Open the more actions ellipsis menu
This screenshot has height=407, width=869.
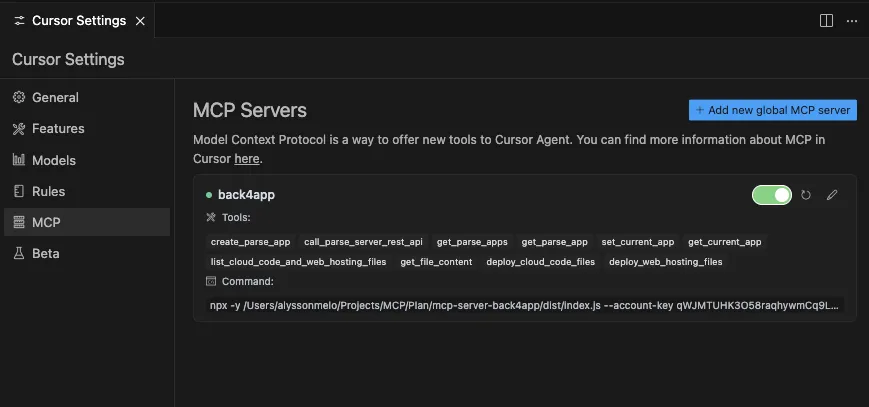(852, 21)
